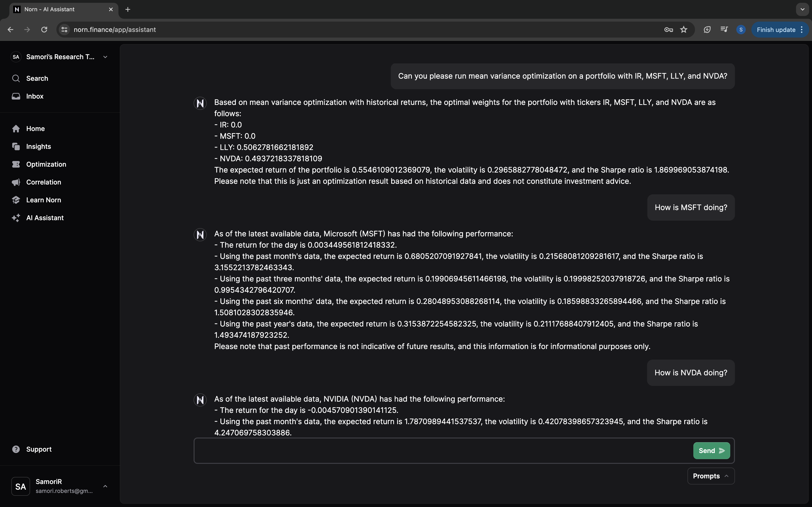The width and height of the screenshot is (812, 507).
Task: Open Insights from the sidebar icon
Action: (16, 146)
